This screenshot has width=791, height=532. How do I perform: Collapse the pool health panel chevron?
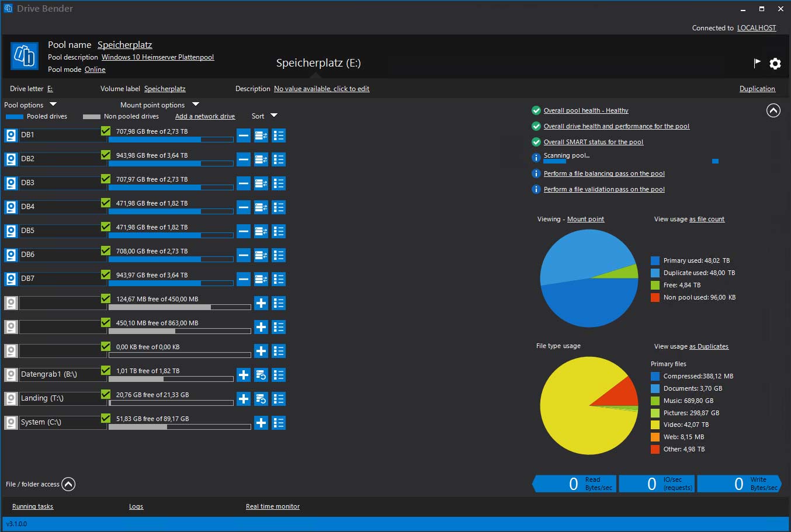[773, 110]
